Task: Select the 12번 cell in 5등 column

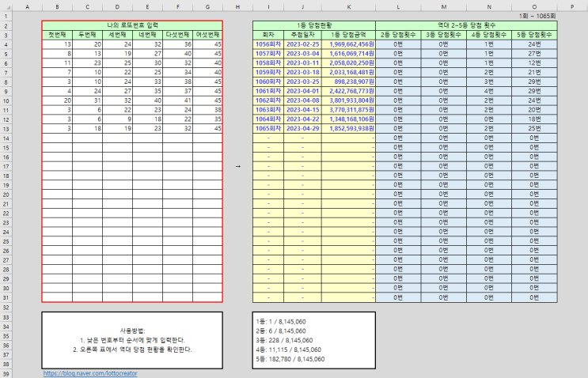Action: coord(534,63)
